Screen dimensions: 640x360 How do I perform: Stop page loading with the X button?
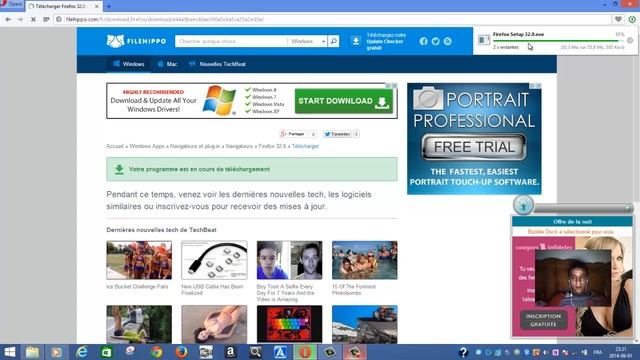[x=33, y=19]
